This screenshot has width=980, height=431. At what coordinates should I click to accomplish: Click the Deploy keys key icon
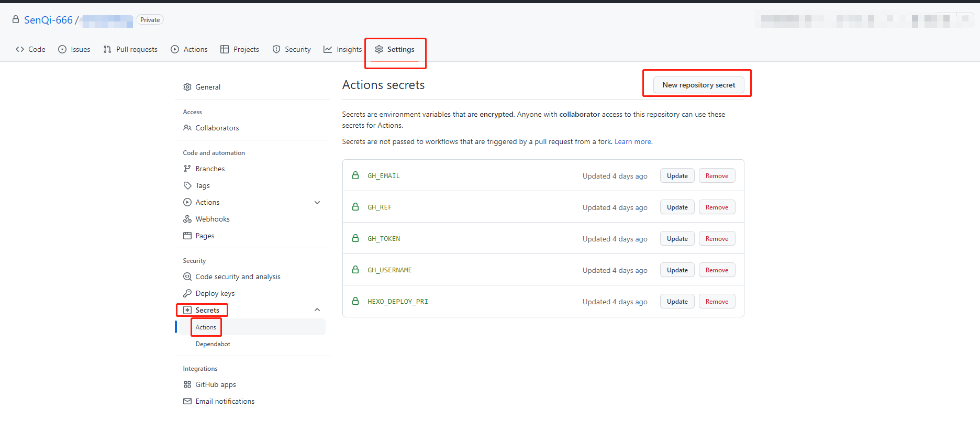pyautogui.click(x=187, y=293)
